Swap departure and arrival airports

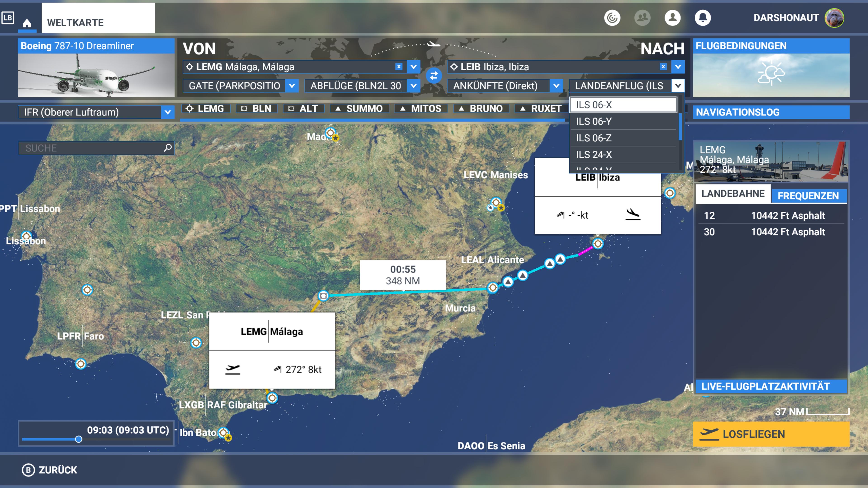(434, 75)
